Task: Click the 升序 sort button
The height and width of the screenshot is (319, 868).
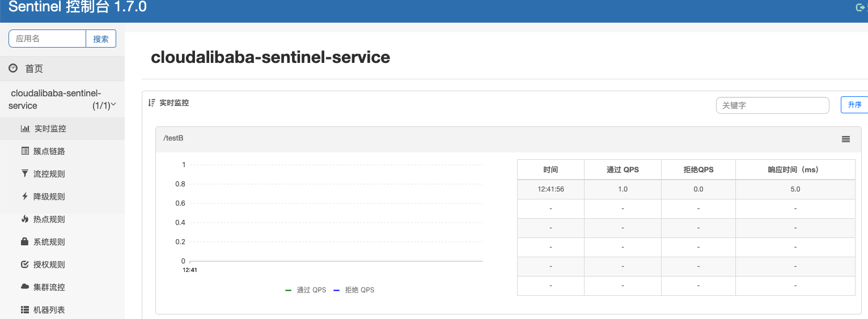Action: 854,105
